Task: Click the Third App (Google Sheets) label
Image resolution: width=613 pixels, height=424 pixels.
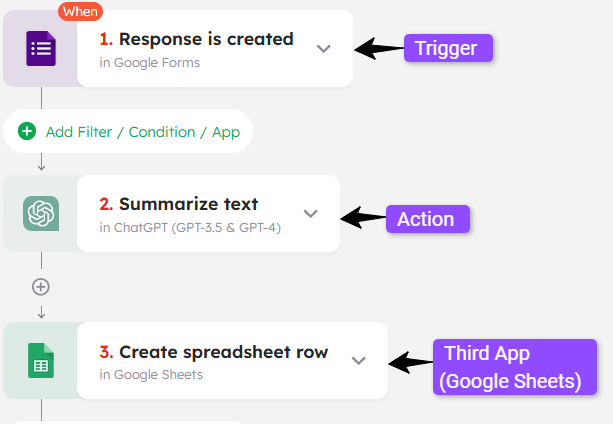Action: pyautogui.click(x=514, y=367)
